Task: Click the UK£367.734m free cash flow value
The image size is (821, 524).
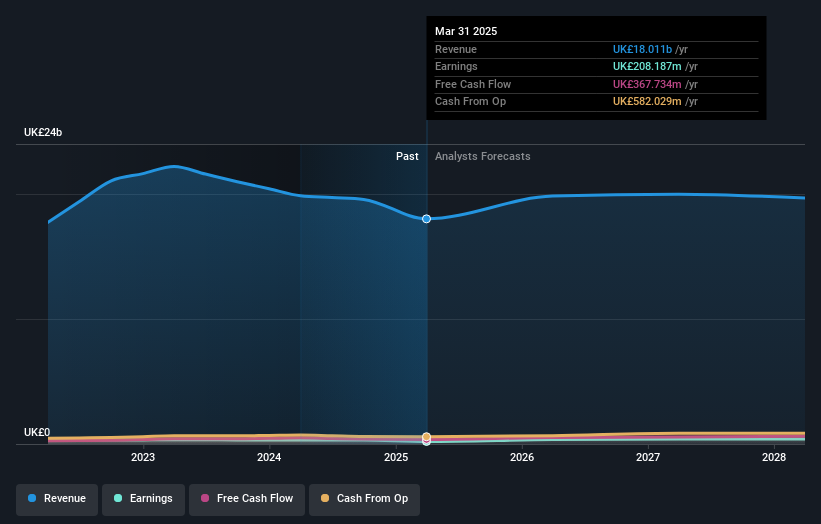Action: click(647, 84)
